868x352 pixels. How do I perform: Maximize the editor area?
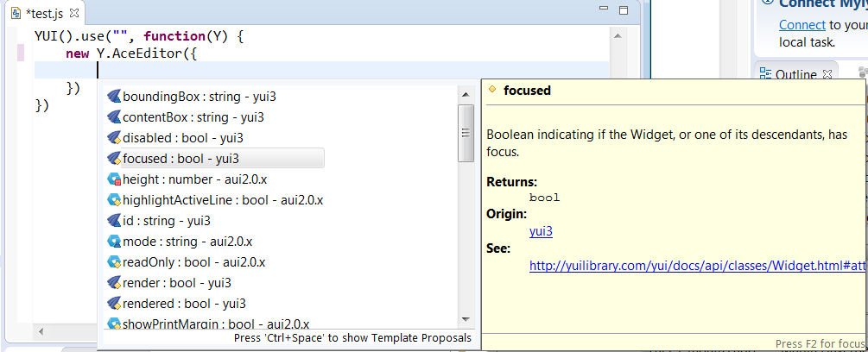pos(624,10)
